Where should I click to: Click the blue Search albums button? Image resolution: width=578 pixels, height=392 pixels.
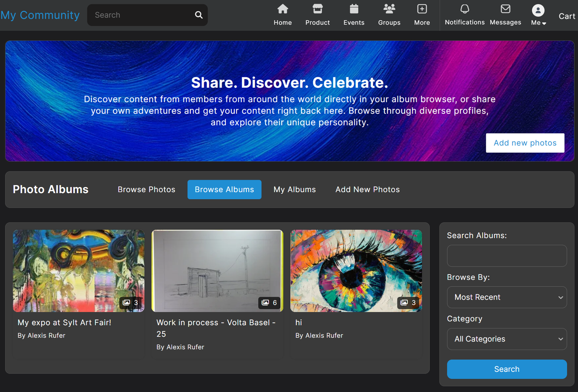tap(506, 369)
